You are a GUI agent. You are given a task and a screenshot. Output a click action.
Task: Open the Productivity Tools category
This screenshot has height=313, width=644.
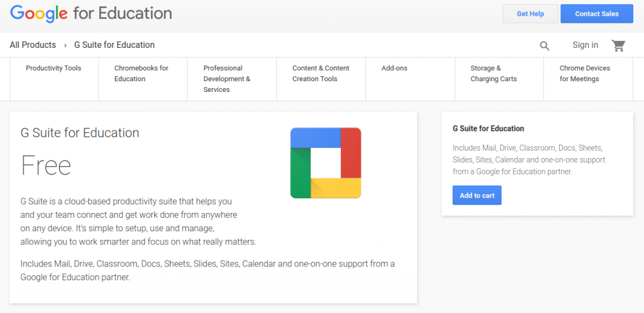(54, 68)
